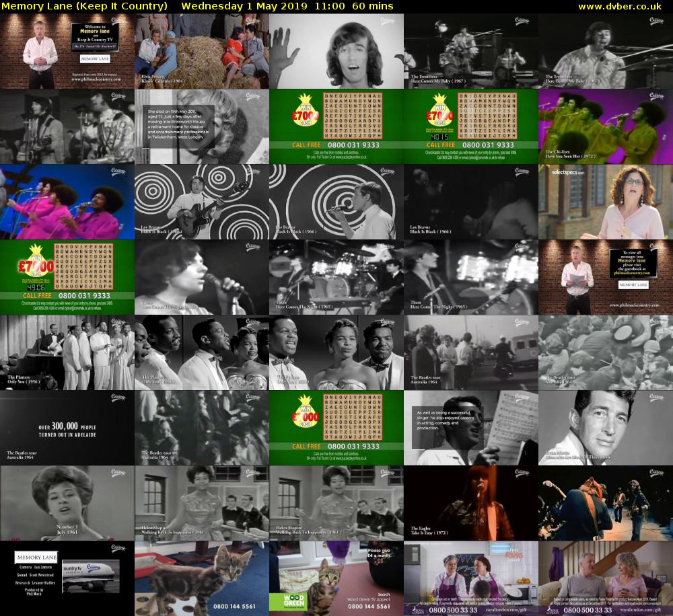Click the Chi-lites Have You Seen Her thumbnail
Viewport: 673px width, 616px height.
click(606, 126)
